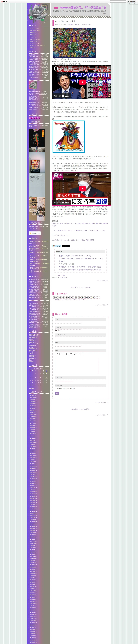This screenshot has width=138, height=644.
Task: Check 管理者にだけ表示を許可する checkbox
Action: 56,388
